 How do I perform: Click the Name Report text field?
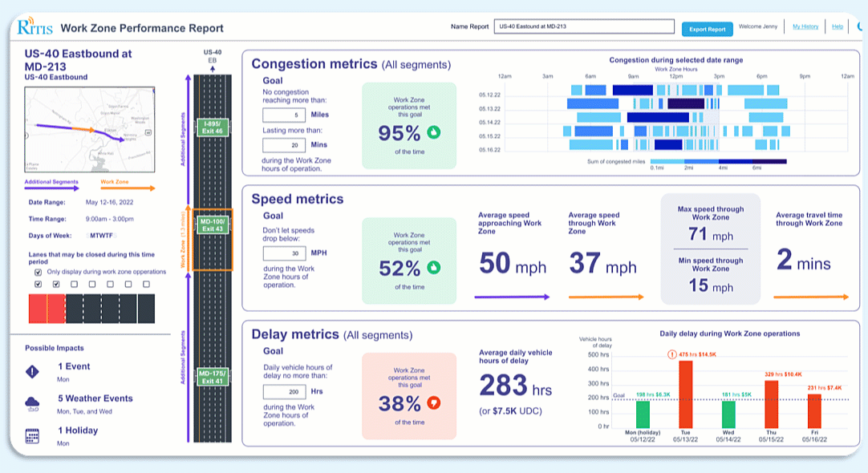click(584, 26)
